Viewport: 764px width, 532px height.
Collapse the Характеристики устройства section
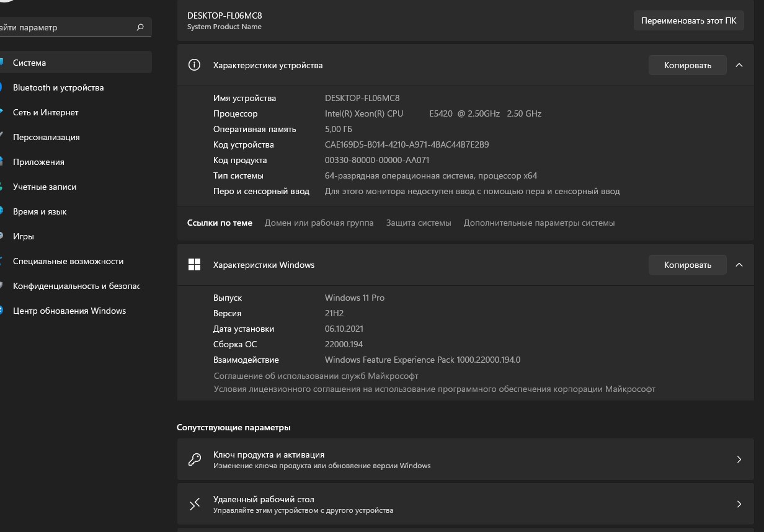click(739, 65)
